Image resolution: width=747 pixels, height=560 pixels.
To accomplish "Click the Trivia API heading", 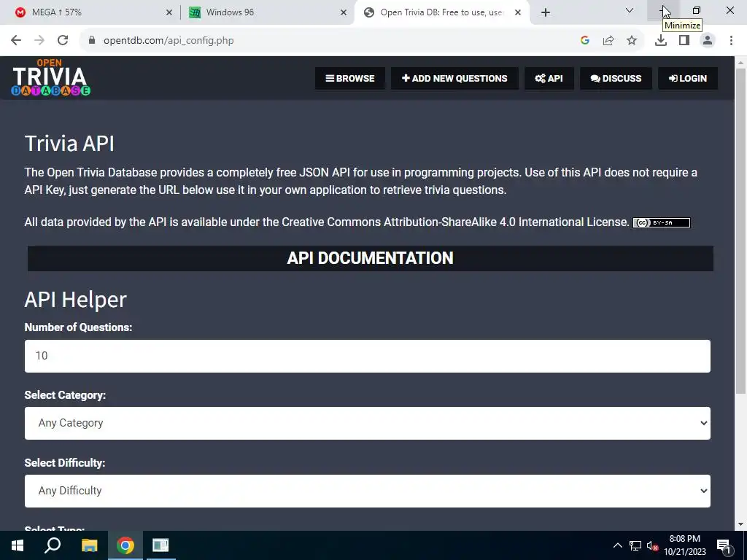I will click(69, 144).
